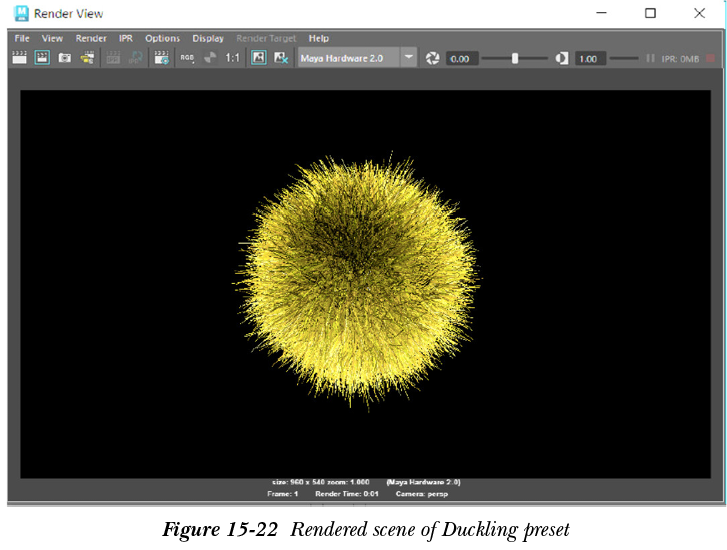This screenshot has width=727, height=550.
Task: Click the Keep Image icon
Action: 258,58
